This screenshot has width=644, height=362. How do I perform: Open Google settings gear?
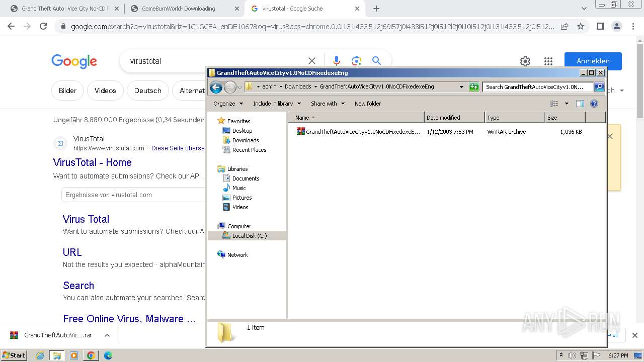525,61
